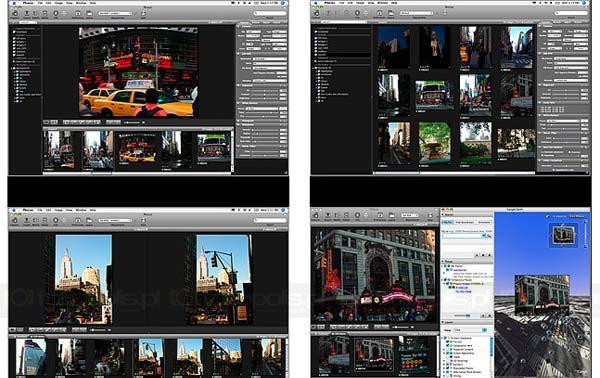
Task: Open the File menu above the taxi photo
Action: click(x=40, y=3)
